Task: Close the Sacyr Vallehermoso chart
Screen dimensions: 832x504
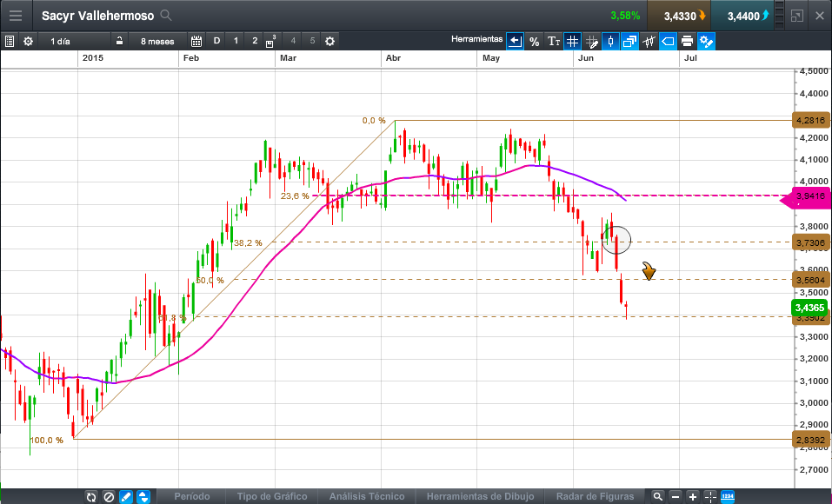Action: click(820, 16)
